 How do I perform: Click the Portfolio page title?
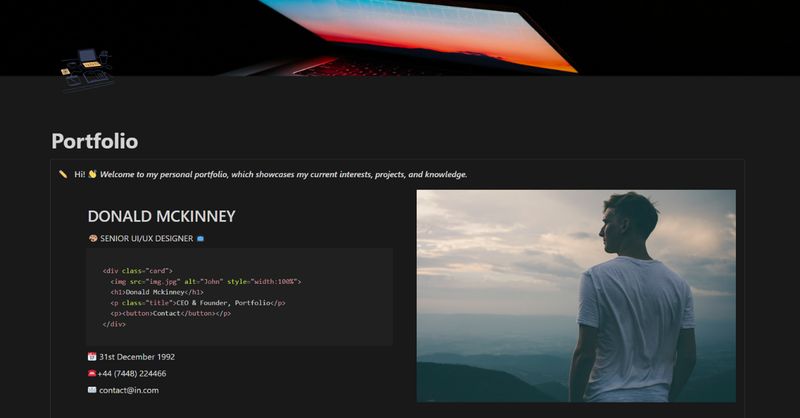click(95, 141)
